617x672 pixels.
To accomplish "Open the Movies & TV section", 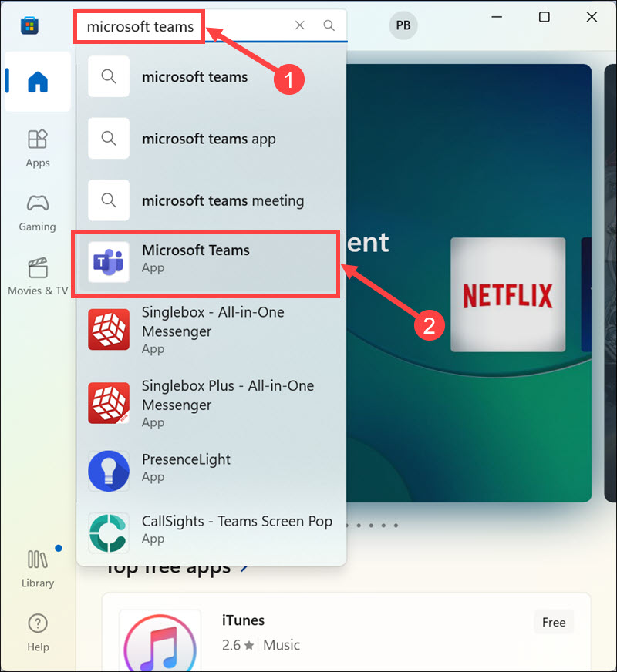I will (37, 276).
